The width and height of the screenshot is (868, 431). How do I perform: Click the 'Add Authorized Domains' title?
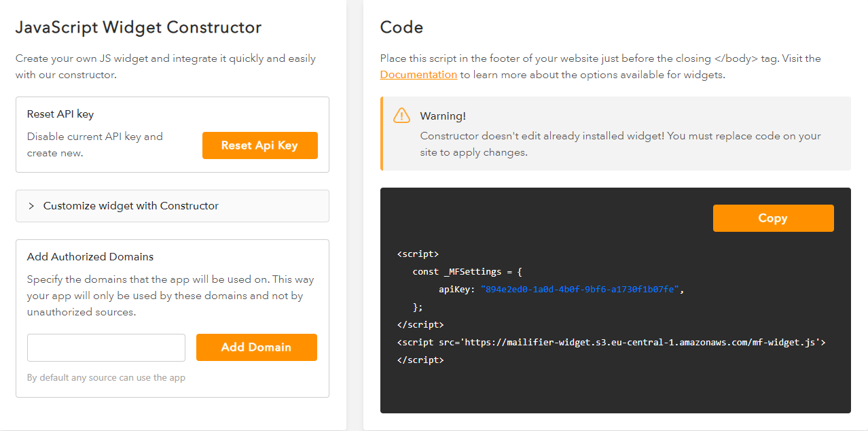[90, 257]
